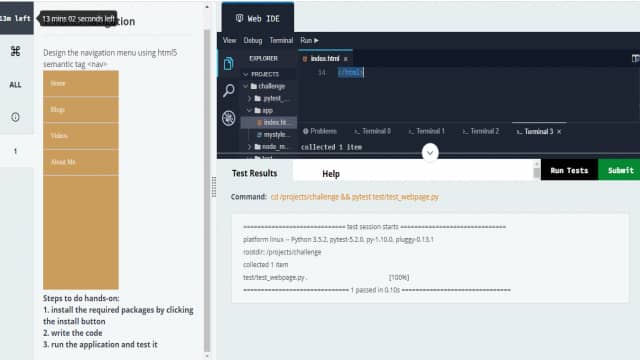The width and height of the screenshot is (640, 360).
Task: Switch to Terminal 0 tab
Action: click(x=372, y=131)
